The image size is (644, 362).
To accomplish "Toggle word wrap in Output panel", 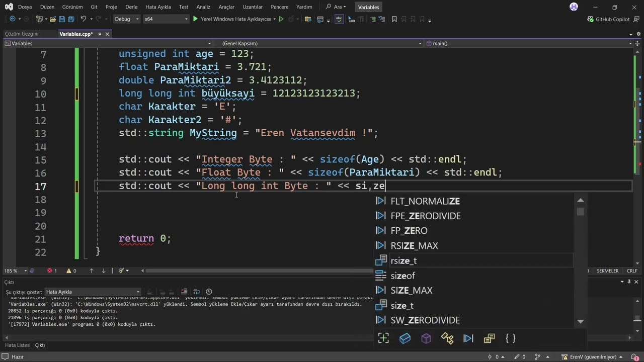I will pyautogui.click(x=196, y=292).
